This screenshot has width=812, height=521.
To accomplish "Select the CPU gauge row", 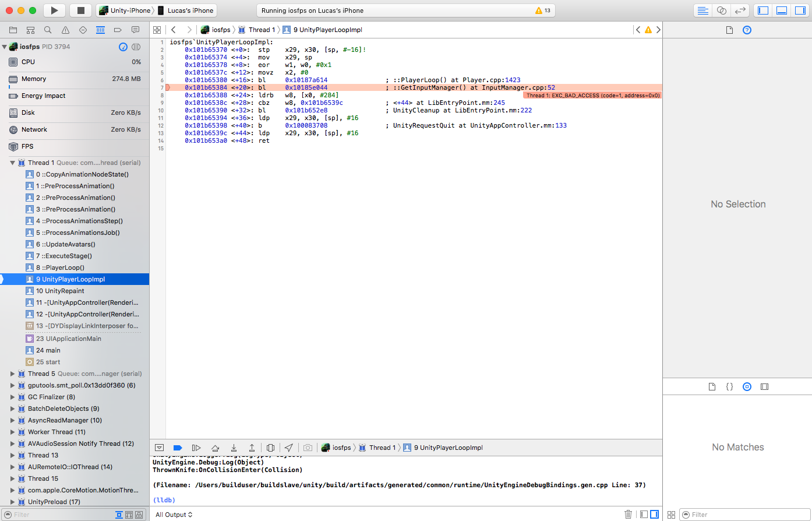I will (x=75, y=62).
